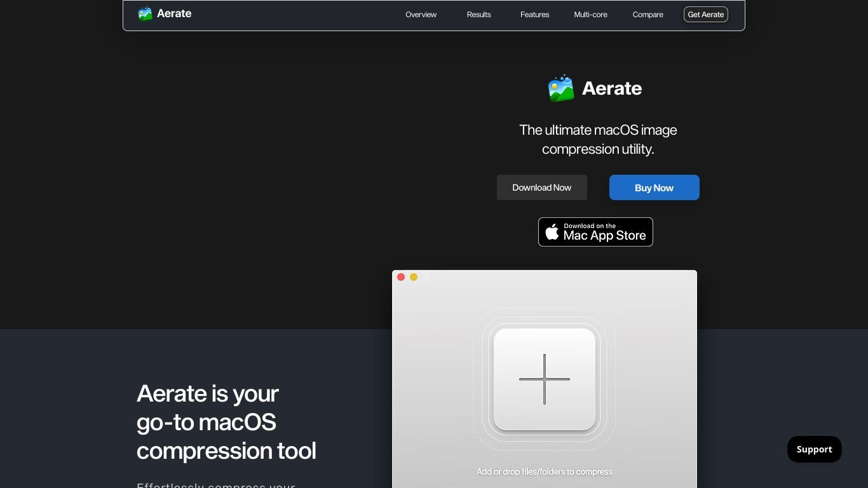Click the plus icon to add files
The width and height of the screenshot is (868, 488).
(545, 379)
